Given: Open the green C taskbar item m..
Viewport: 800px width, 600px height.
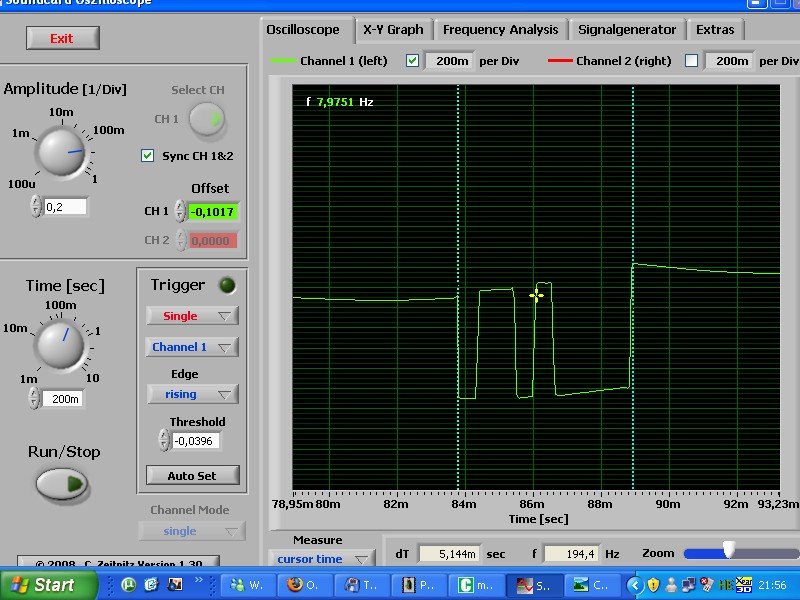Looking at the screenshot, I should [477, 585].
